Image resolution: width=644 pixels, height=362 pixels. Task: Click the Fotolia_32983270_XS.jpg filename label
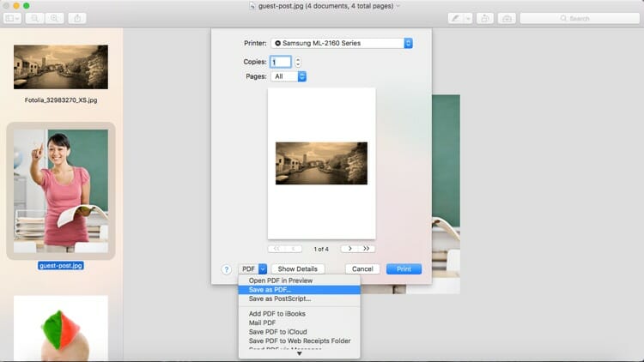coord(61,100)
